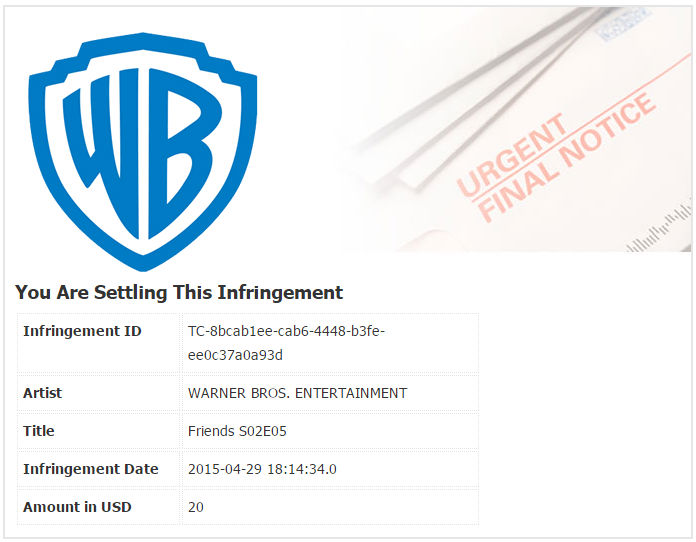This screenshot has height=542, width=696.
Task: Click the ee0c37a0a93d line of the ID
Action: pyautogui.click(x=236, y=355)
